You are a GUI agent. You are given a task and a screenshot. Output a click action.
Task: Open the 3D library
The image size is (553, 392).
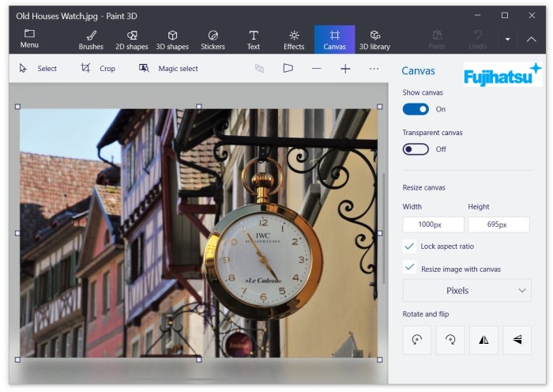[x=374, y=40]
